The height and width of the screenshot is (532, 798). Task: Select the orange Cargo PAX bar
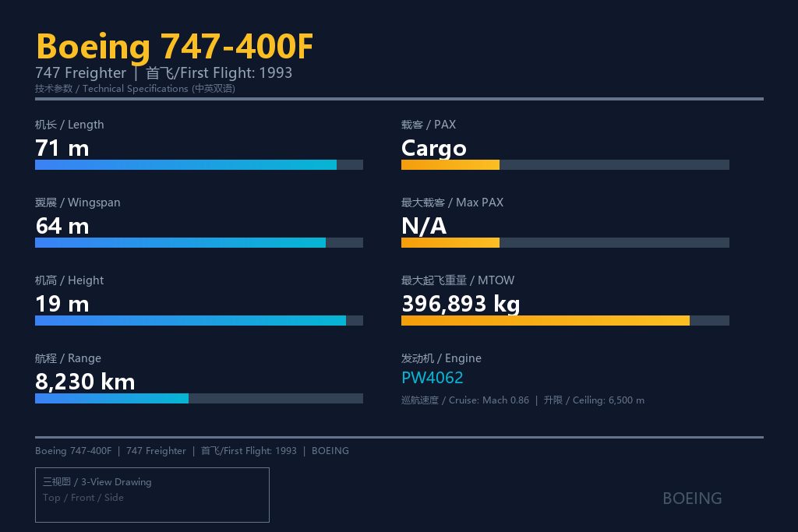[x=565, y=165]
